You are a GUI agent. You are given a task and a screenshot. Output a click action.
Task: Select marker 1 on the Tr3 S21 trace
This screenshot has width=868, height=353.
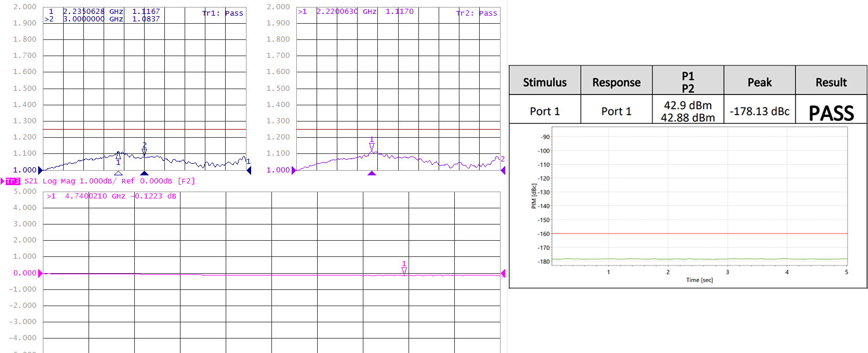tap(404, 271)
